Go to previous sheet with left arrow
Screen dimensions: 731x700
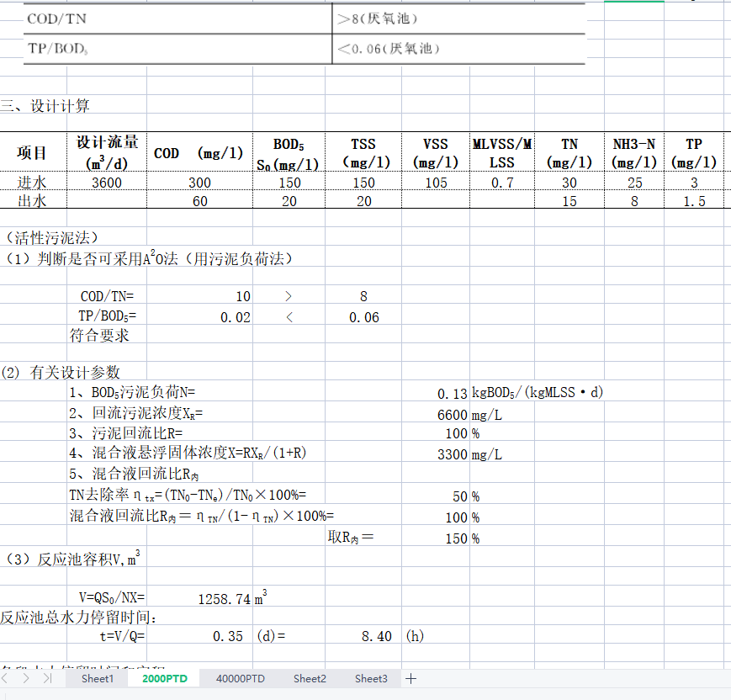[5, 678]
